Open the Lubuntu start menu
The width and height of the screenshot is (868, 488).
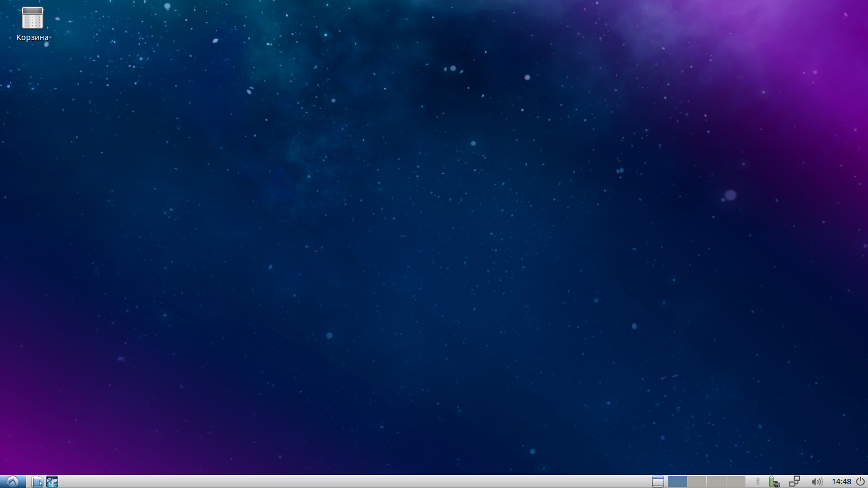12,481
